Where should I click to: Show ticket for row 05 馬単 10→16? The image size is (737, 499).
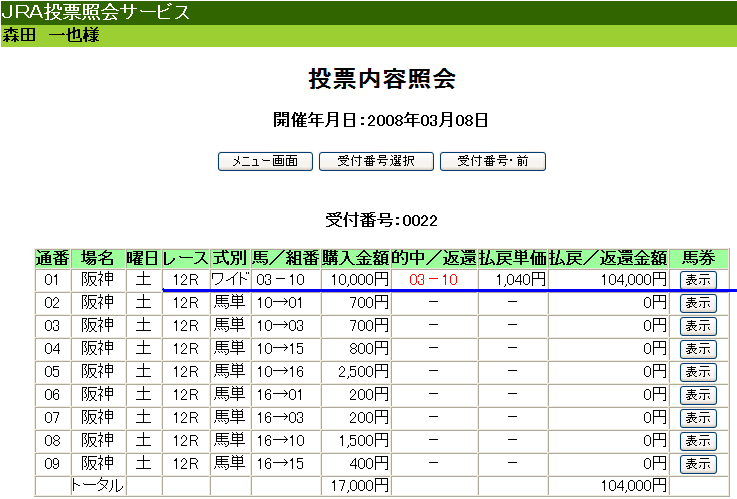point(698,372)
